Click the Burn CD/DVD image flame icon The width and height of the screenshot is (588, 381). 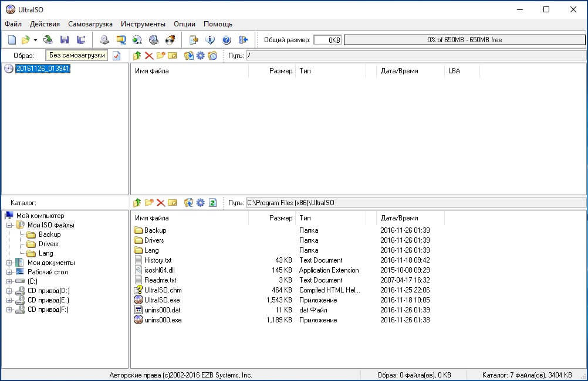[x=170, y=40]
